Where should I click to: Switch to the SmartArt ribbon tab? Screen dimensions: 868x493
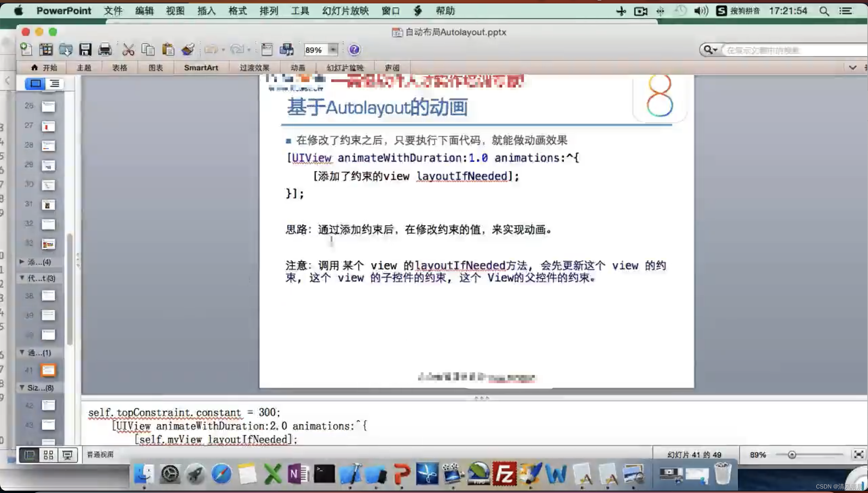click(201, 67)
